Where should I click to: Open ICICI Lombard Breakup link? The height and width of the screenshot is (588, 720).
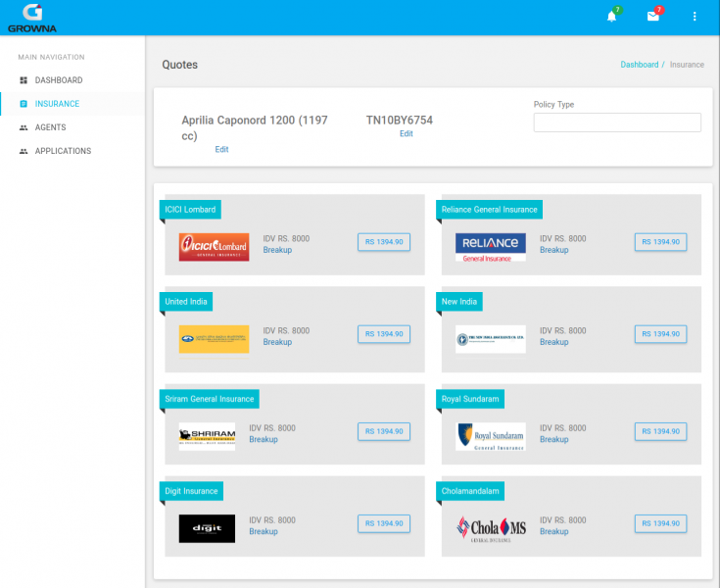(x=277, y=250)
